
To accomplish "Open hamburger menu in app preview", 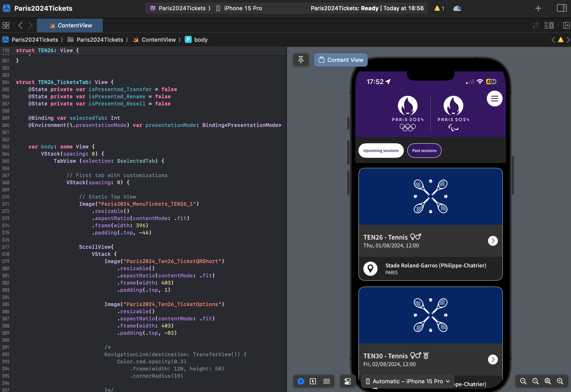I will 494,99.
